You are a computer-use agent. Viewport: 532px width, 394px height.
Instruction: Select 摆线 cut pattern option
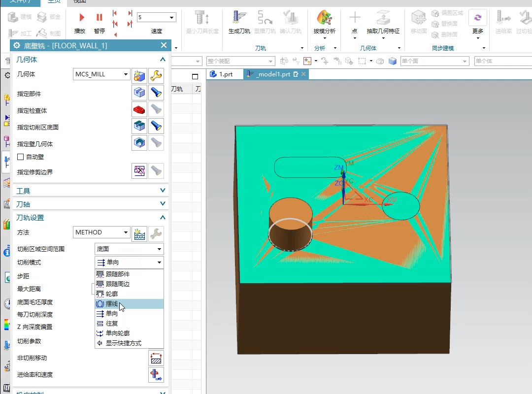129,304
